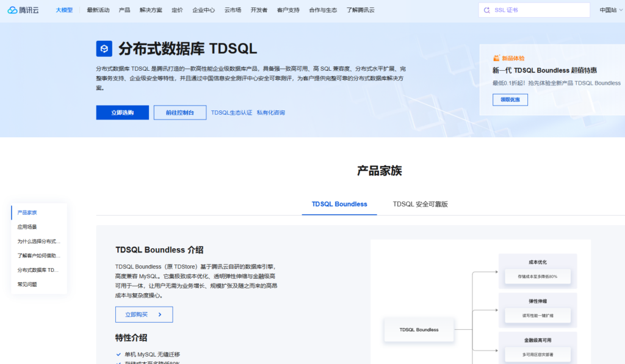Open the 中国站 region dropdown

(610, 10)
